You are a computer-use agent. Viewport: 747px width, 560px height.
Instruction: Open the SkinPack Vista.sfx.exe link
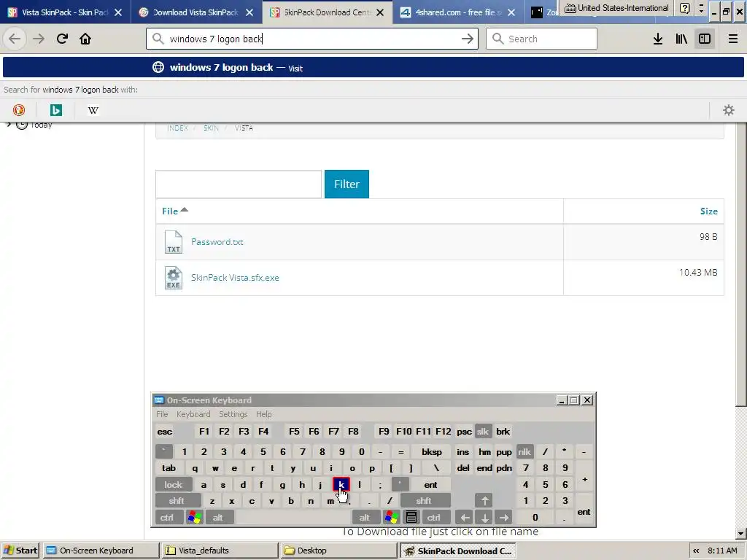[235, 278]
